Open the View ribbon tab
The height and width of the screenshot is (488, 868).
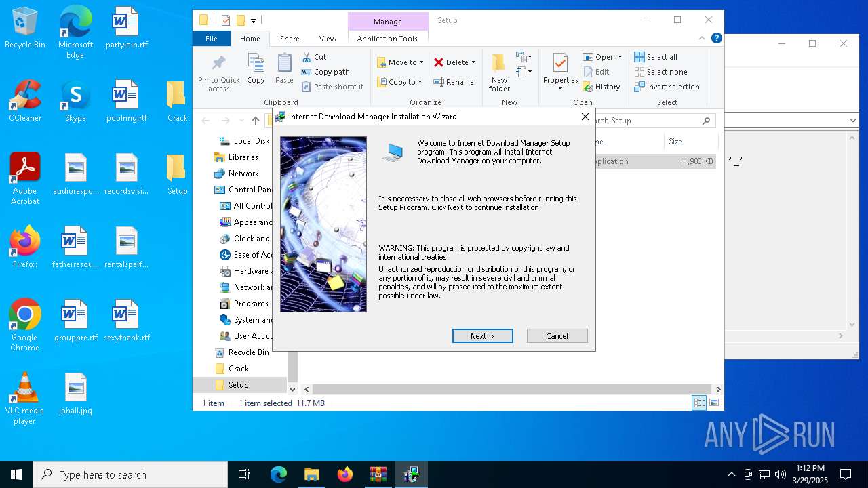pos(328,39)
